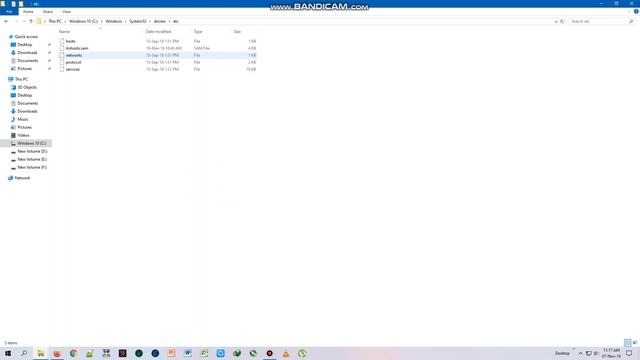640x360 pixels.
Task: Select the lmhosts.sam file
Action: (77, 48)
